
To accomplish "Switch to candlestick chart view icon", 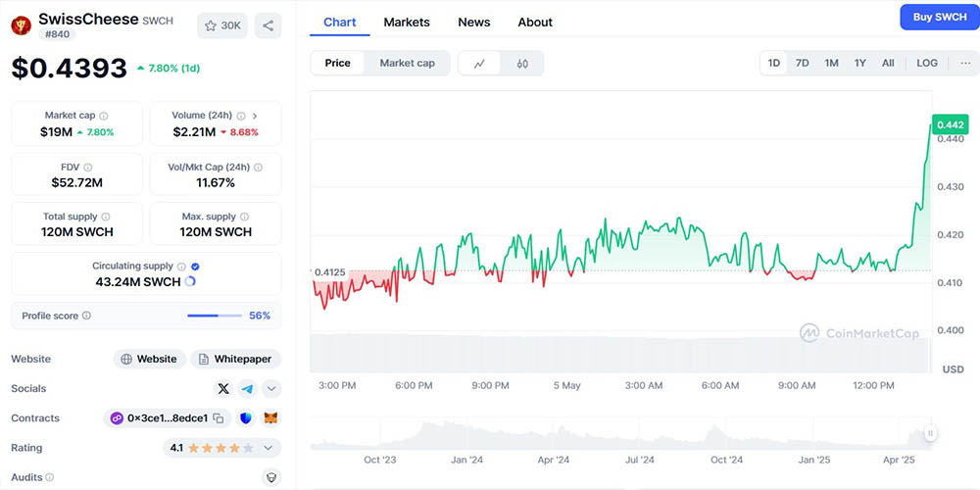I will 522,63.
